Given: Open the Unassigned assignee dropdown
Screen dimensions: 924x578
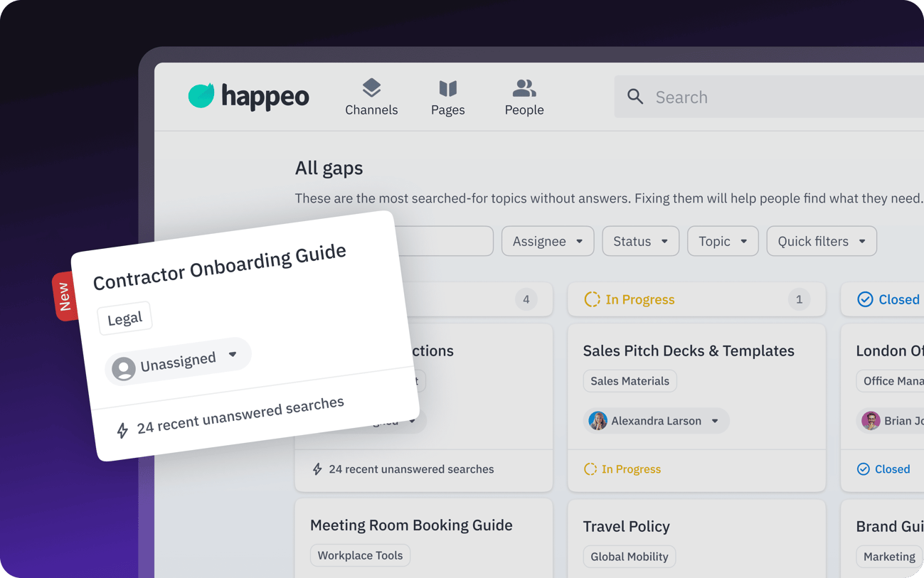Looking at the screenshot, I should click(x=177, y=360).
